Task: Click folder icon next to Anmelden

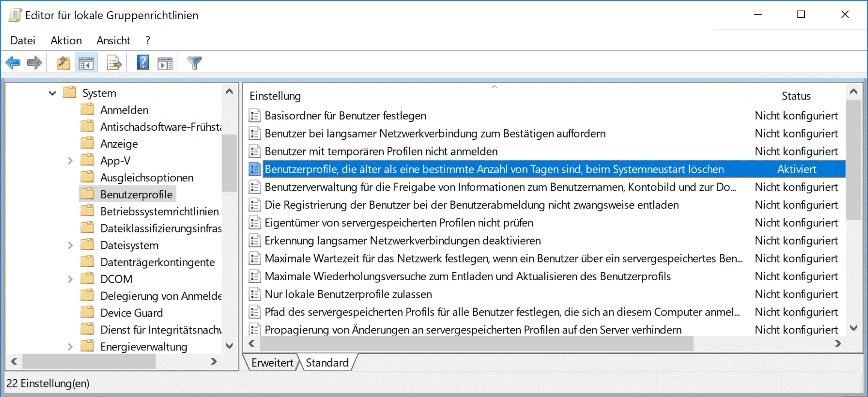Action: coord(87,110)
